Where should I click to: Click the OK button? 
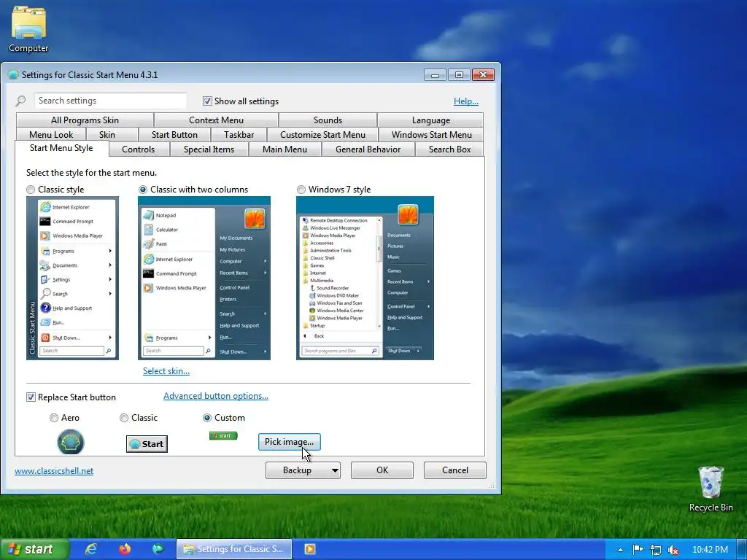click(382, 470)
